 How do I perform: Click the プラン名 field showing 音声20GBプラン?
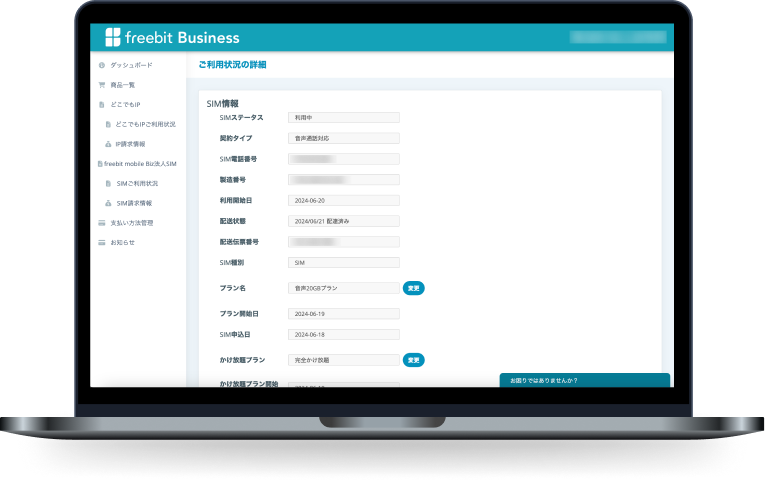coord(343,288)
